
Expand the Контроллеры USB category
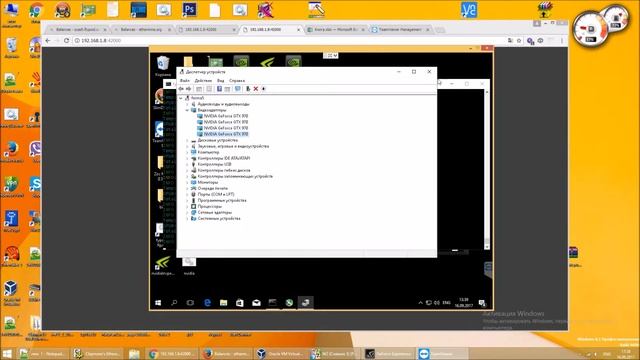pyautogui.click(x=187, y=164)
